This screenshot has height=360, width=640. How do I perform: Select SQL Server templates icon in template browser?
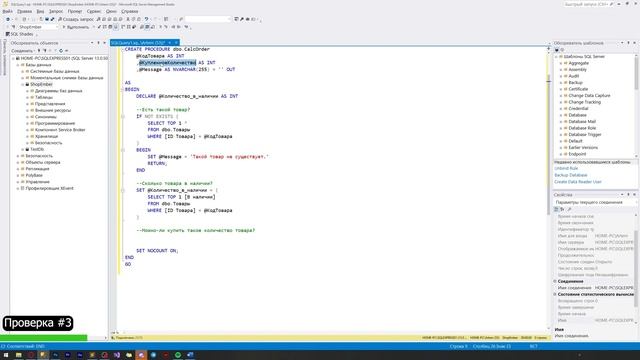(x=556, y=50)
